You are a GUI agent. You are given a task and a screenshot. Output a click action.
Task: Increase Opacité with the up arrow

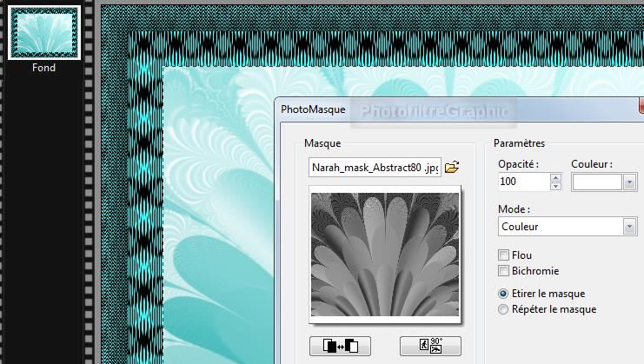pyautogui.click(x=555, y=177)
